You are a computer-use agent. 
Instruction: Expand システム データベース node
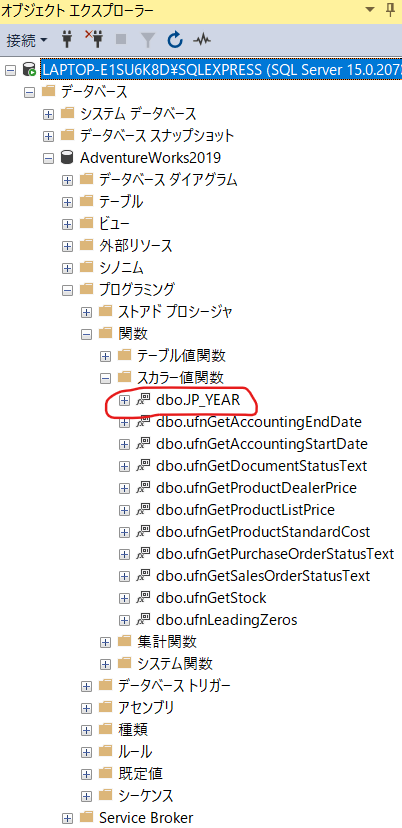pos(49,114)
